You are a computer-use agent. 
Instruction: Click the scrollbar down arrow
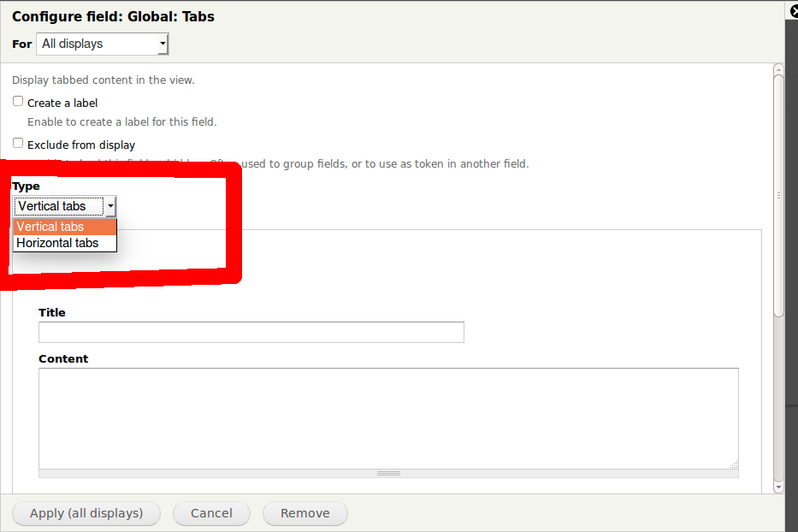pyautogui.click(x=778, y=486)
